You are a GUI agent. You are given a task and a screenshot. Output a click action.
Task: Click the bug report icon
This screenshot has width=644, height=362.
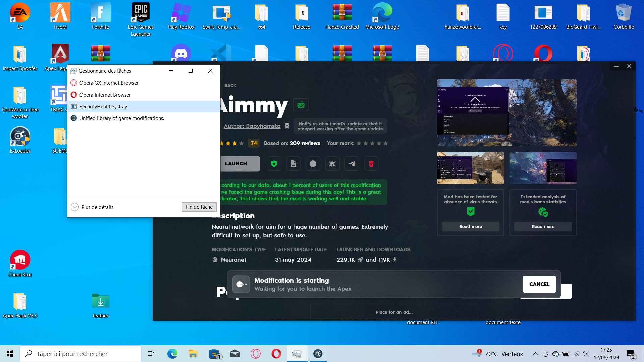click(x=332, y=164)
